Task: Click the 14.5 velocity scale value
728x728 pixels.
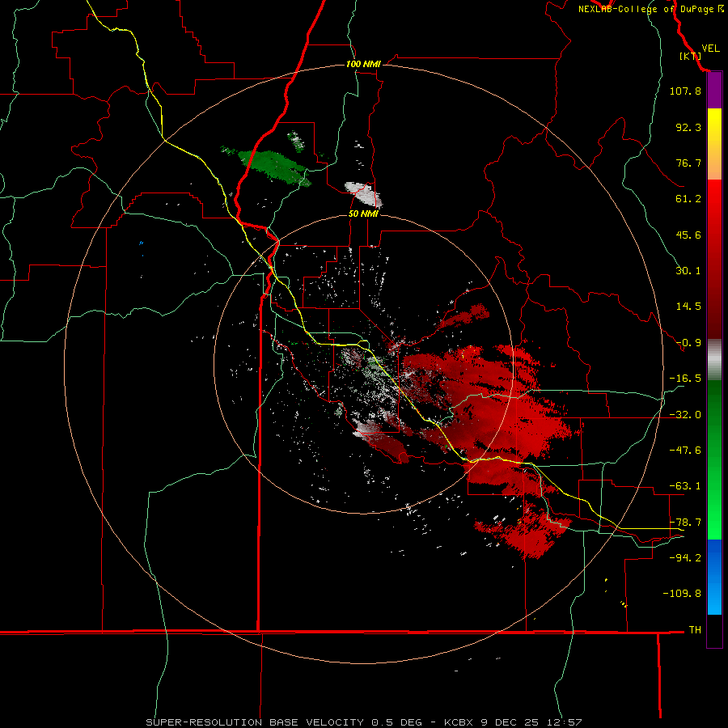Action: point(688,307)
